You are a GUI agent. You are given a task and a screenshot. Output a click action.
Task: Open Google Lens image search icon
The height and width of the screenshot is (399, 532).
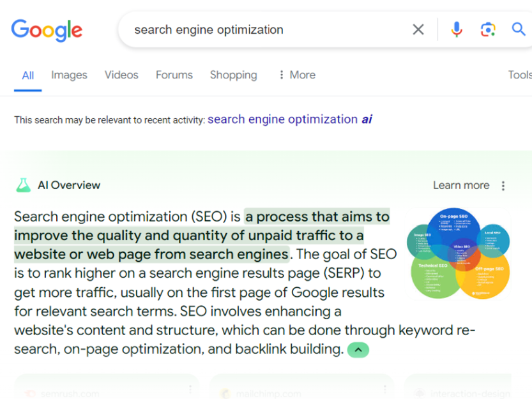(x=488, y=29)
